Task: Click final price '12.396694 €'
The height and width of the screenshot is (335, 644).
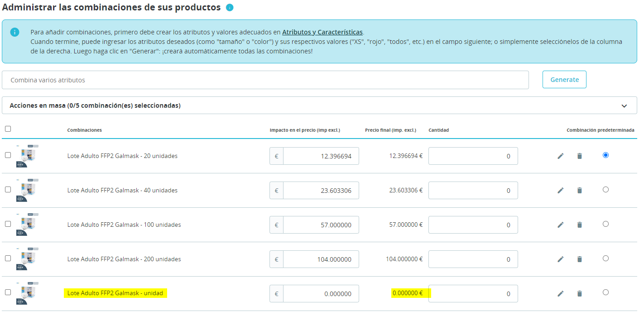Action: [x=406, y=156]
